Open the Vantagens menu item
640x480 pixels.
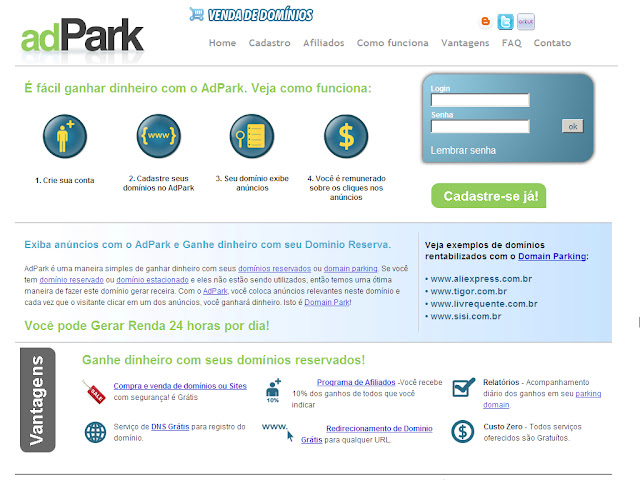pyautogui.click(x=465, y=43)
